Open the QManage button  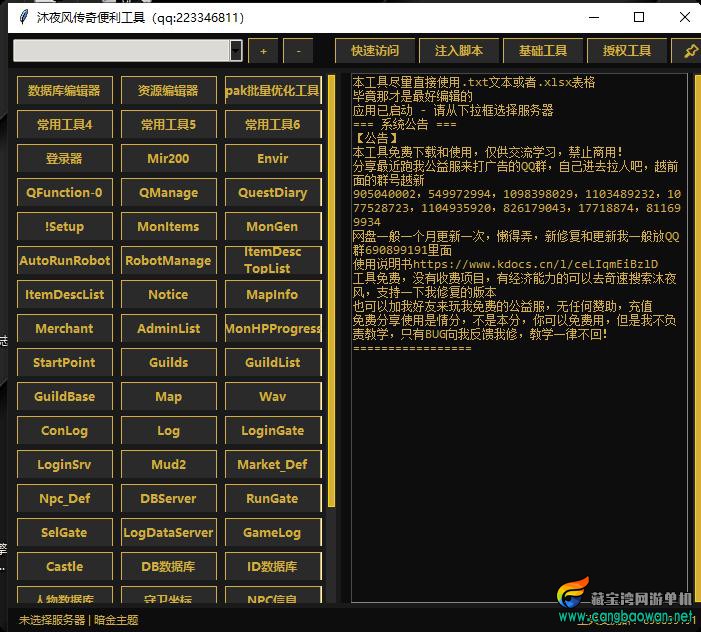[169, 193]
